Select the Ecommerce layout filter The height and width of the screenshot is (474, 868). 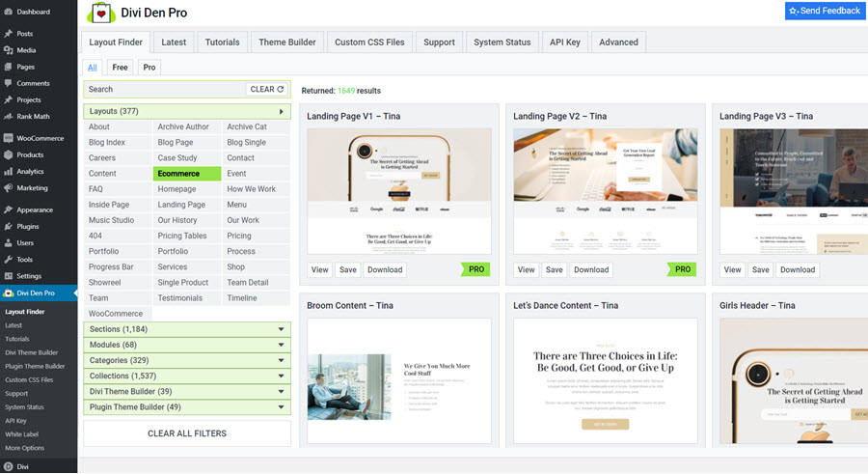coord(187,174)
